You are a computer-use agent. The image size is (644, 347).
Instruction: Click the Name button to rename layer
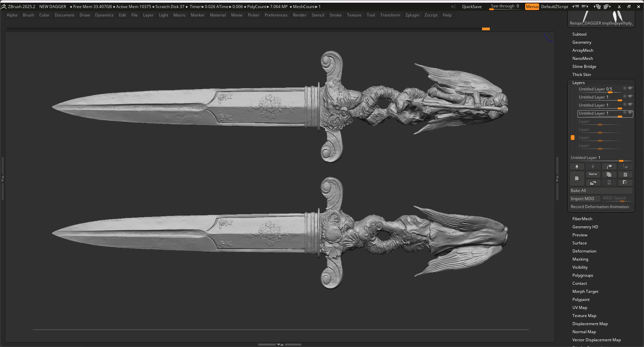point(593,174)
